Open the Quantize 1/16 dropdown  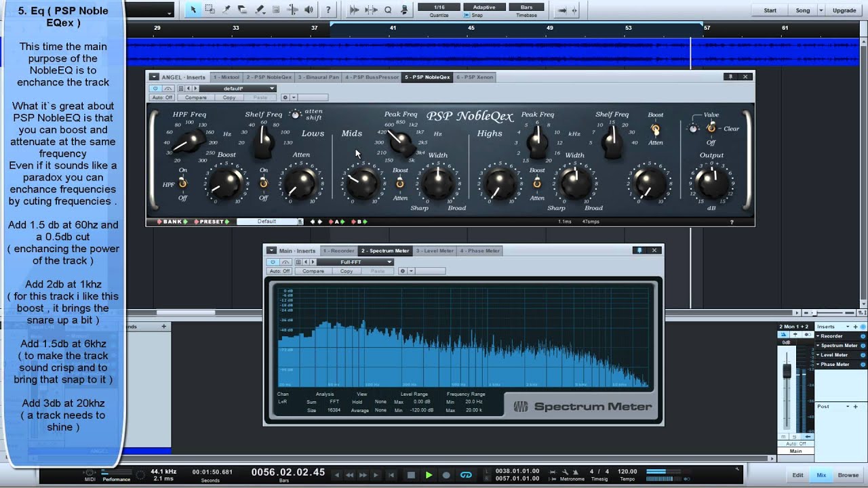coord(439,7)
